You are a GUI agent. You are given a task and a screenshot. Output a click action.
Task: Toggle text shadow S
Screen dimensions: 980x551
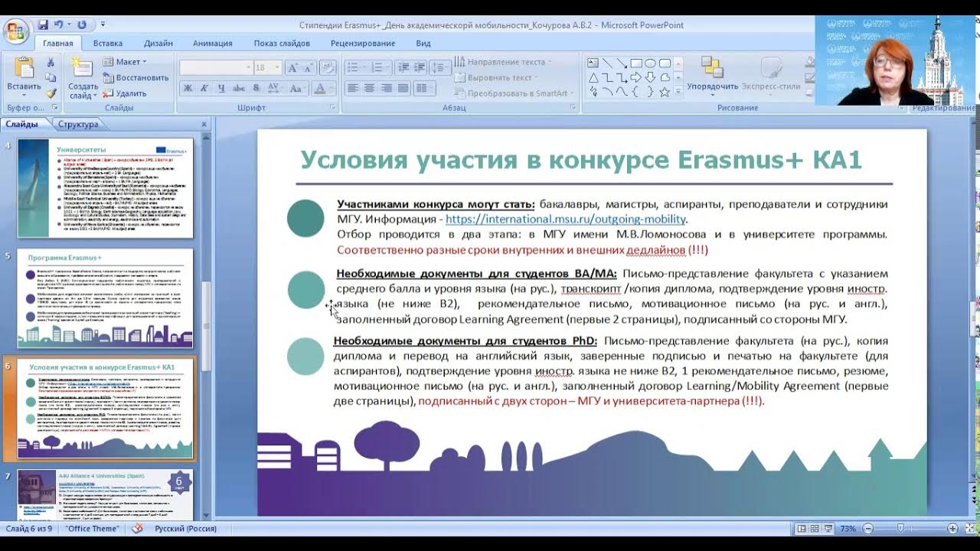point(255,89)
